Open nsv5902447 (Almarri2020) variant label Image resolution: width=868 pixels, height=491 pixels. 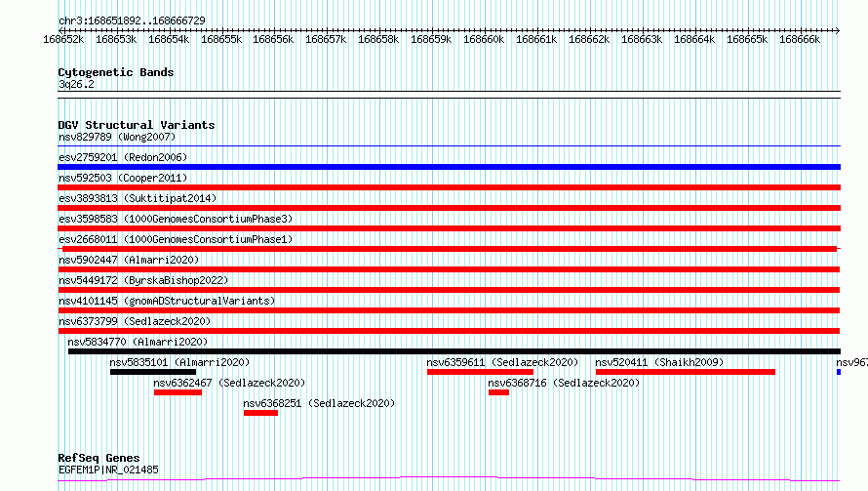click(x=129, y=260)
